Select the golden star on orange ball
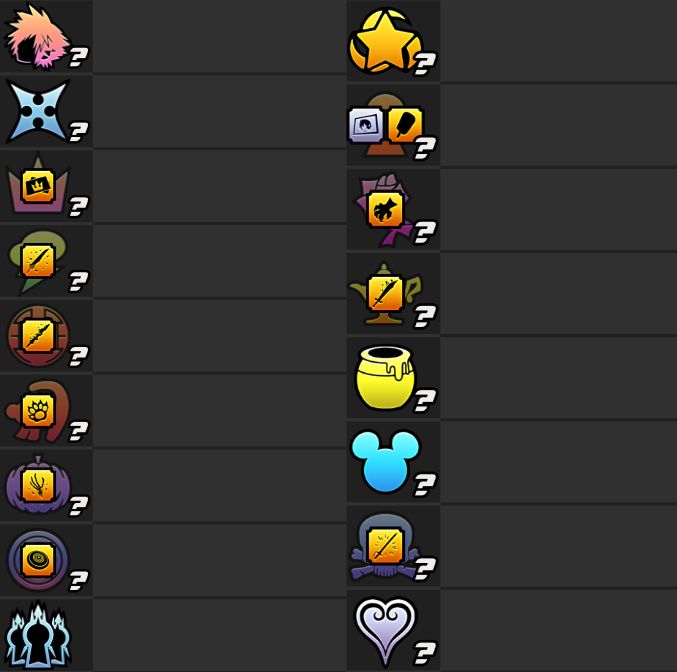 pyautogui.click(x=385, y=41)
